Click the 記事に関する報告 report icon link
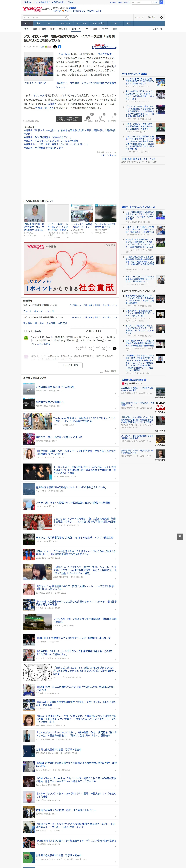Image resolution: width=186 pixels, height=868 pixels. coord(31,121)
